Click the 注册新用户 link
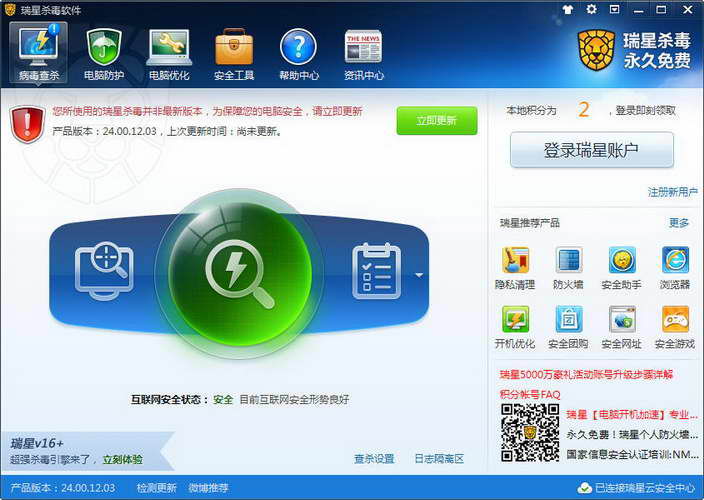704x500 pixels. click(x=673, y=193)
